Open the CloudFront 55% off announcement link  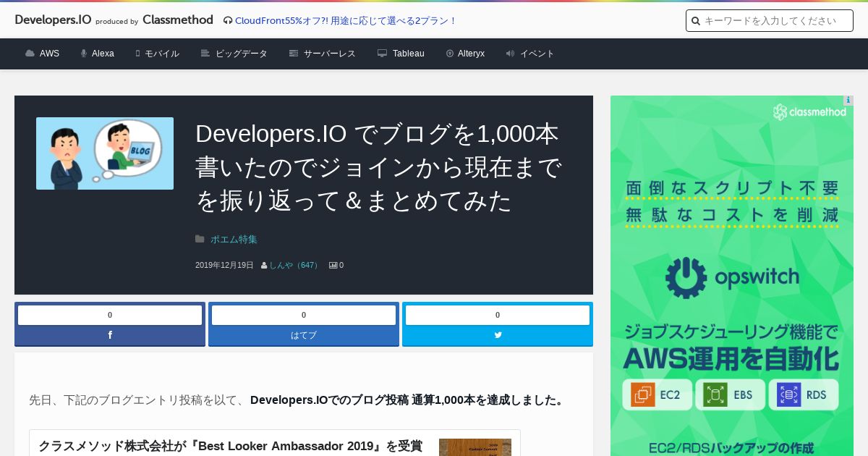pos(346,21)
